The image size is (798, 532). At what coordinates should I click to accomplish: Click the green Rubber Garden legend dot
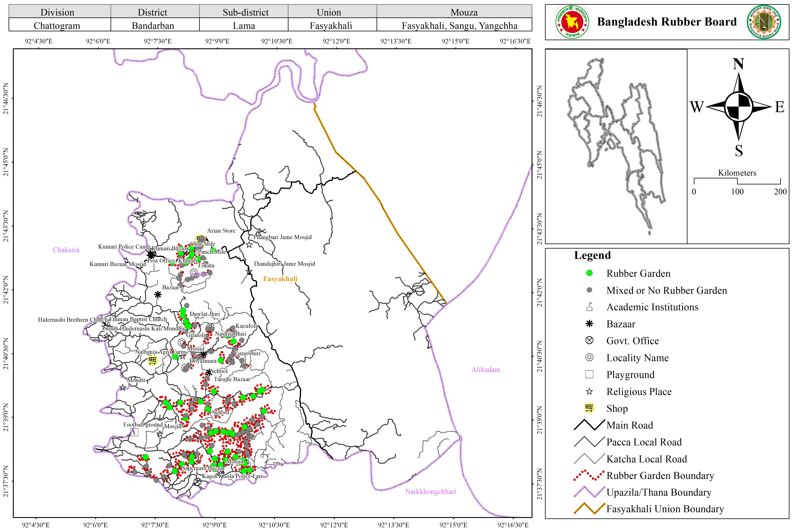pos(589,273)
